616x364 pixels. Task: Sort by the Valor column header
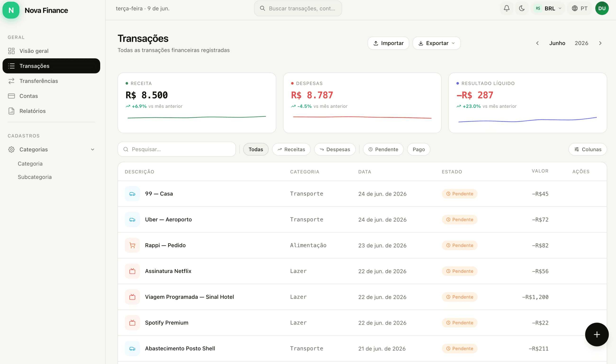click(x=540, y=171)
